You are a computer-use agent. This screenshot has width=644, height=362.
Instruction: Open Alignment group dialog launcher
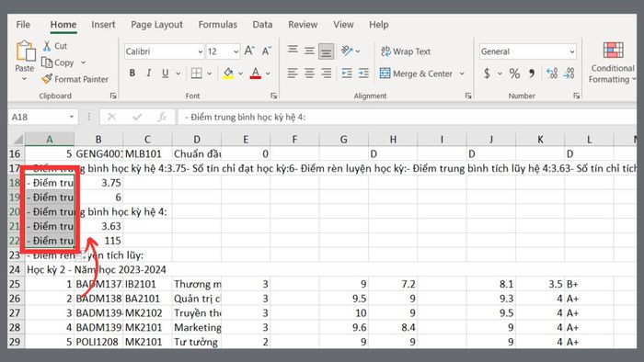(x=467, y=96)
